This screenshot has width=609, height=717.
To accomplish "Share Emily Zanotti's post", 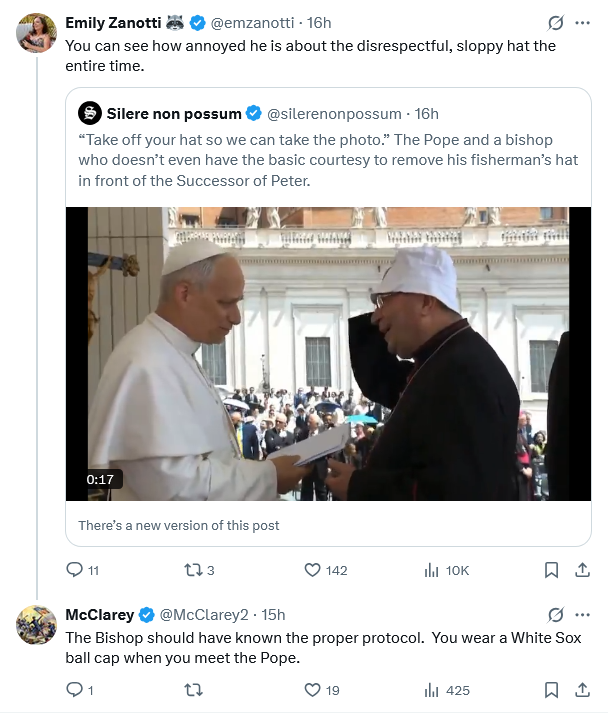I will pos(582,570).
